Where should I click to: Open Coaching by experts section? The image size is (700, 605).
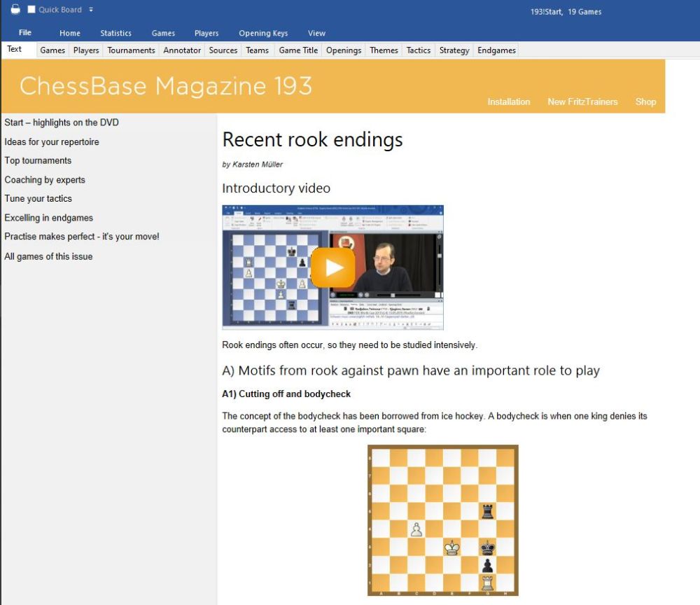45,179
